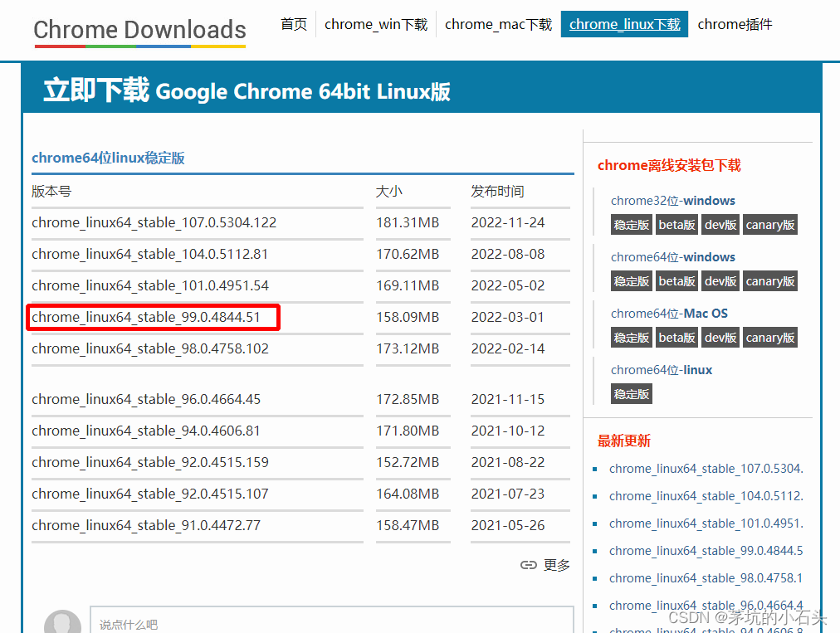Click the Chrome Downloads site logo

point(139,29)
